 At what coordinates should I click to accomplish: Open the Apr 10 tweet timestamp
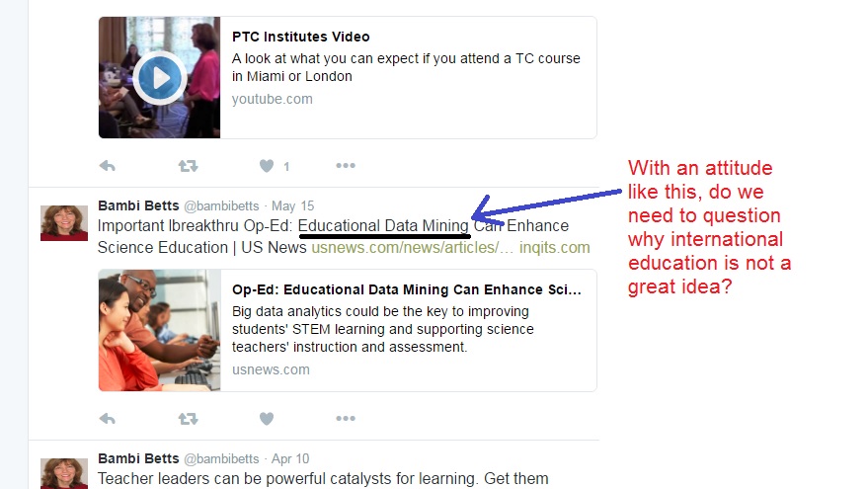(290, 459)
